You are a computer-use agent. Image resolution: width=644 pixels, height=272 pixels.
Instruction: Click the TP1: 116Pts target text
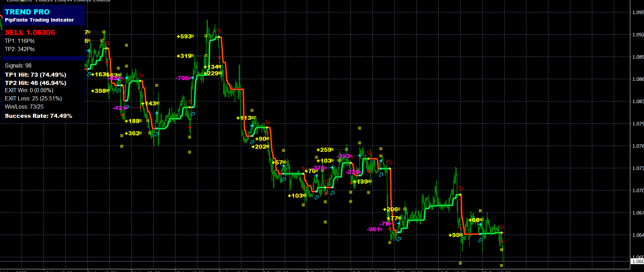pyautogui.click(x=20, y=41)
